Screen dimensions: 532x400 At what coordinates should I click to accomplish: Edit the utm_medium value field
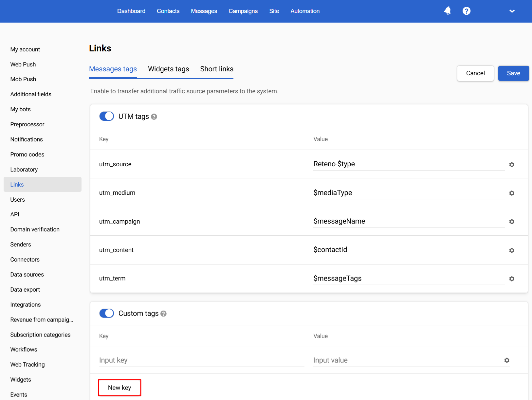point(409,193)
